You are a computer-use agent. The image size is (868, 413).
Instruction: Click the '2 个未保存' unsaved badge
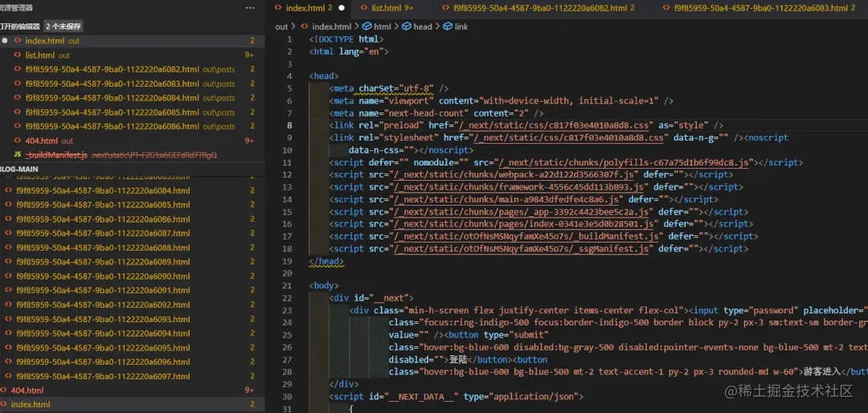click(x=64, y=26)
